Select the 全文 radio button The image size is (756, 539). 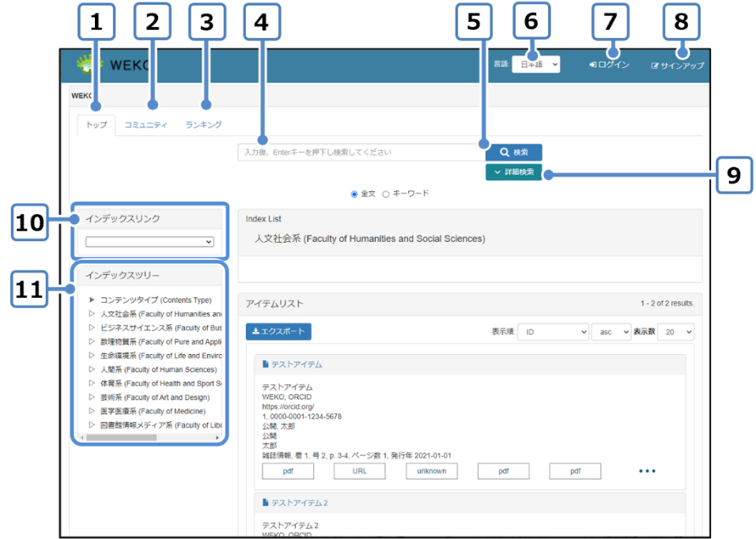click(x=354, y=194)
